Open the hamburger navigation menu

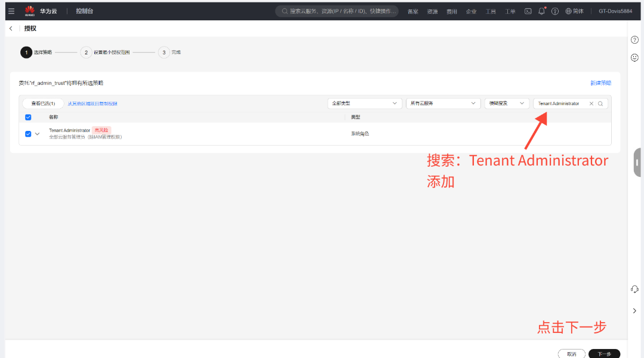pyautogui.click(x=11, y=11)
